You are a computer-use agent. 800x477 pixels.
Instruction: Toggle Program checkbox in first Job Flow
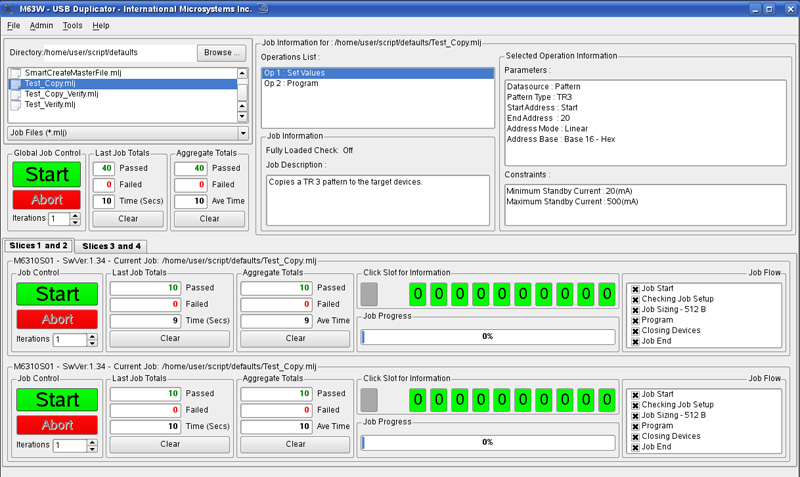point(635,320)
